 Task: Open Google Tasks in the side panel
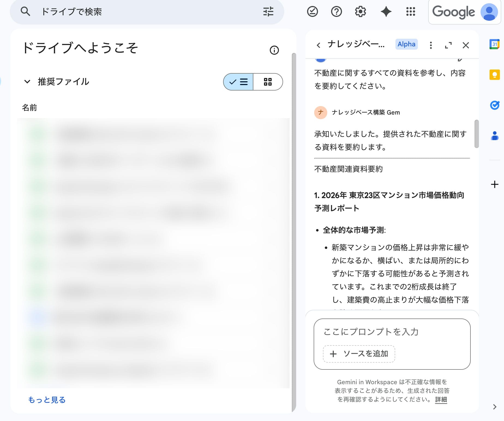(494, 105)
